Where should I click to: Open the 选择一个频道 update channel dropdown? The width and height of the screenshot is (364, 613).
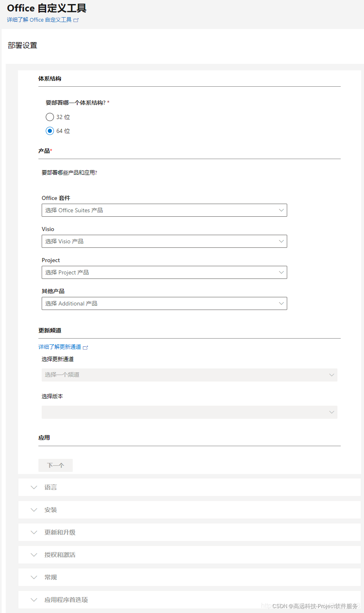pyautogui.click(x=190, y=375)
